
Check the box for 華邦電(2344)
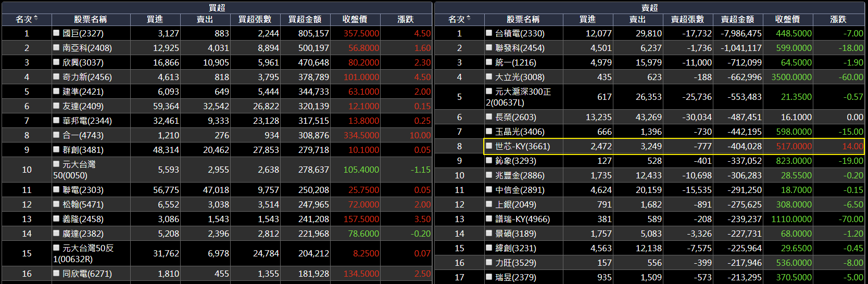coord(56,120)
